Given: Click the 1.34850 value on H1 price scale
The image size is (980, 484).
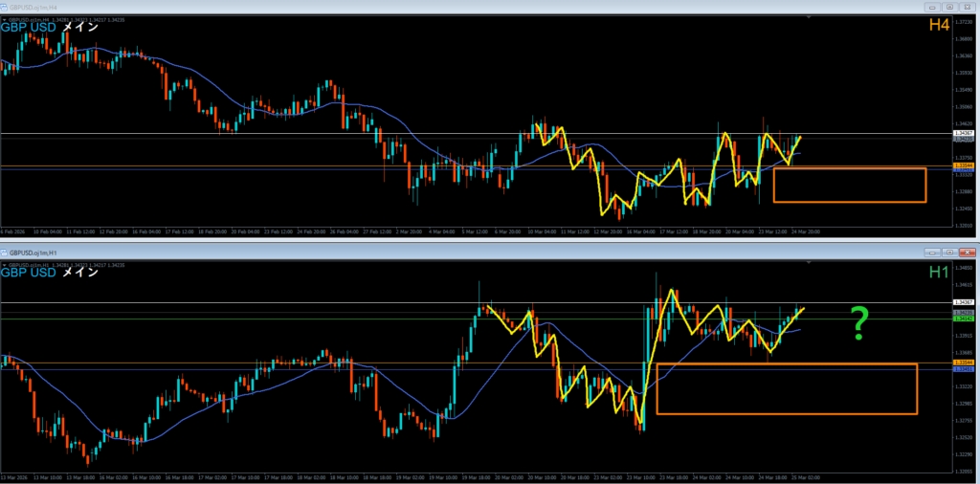Looking at the screenshot, I should point(965,269).
